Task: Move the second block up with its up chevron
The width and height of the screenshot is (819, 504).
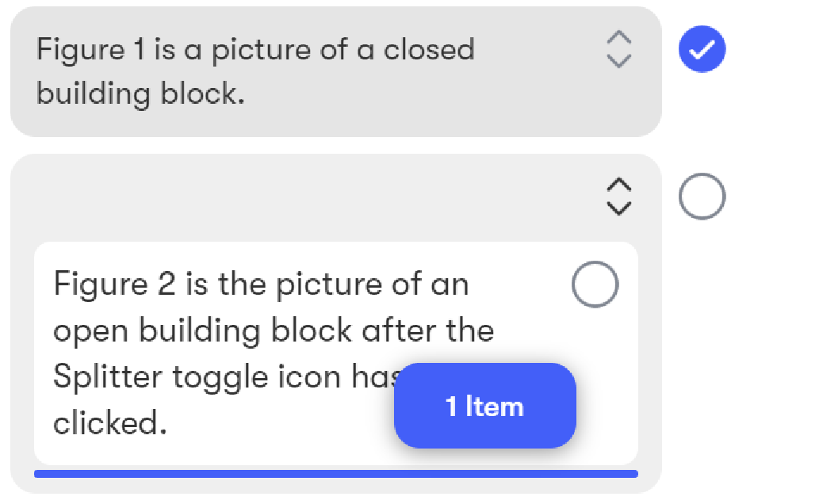Action: coord(619,185)
